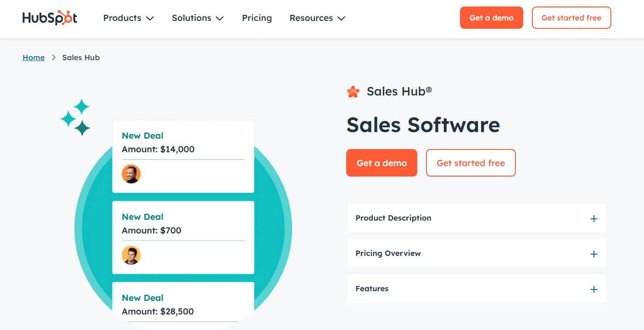Click New Deal title above $700
The height and width of the screenshot is (330, 644).
click(143, 217)
